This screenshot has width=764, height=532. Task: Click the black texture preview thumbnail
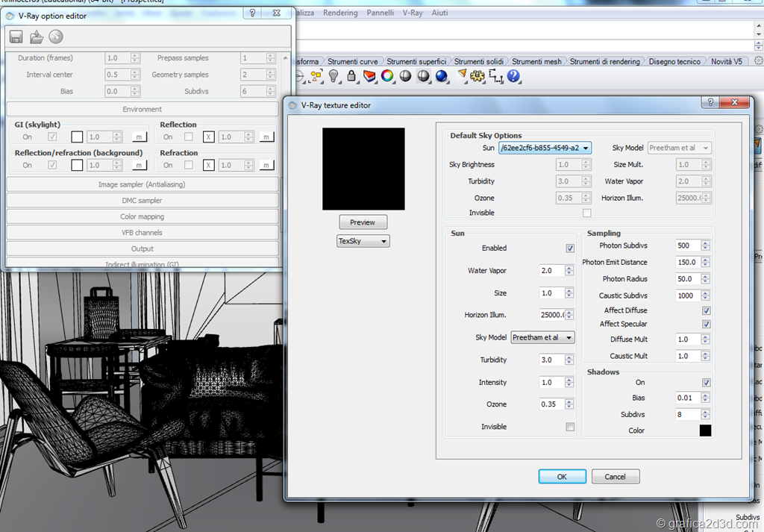click(363, 169)
